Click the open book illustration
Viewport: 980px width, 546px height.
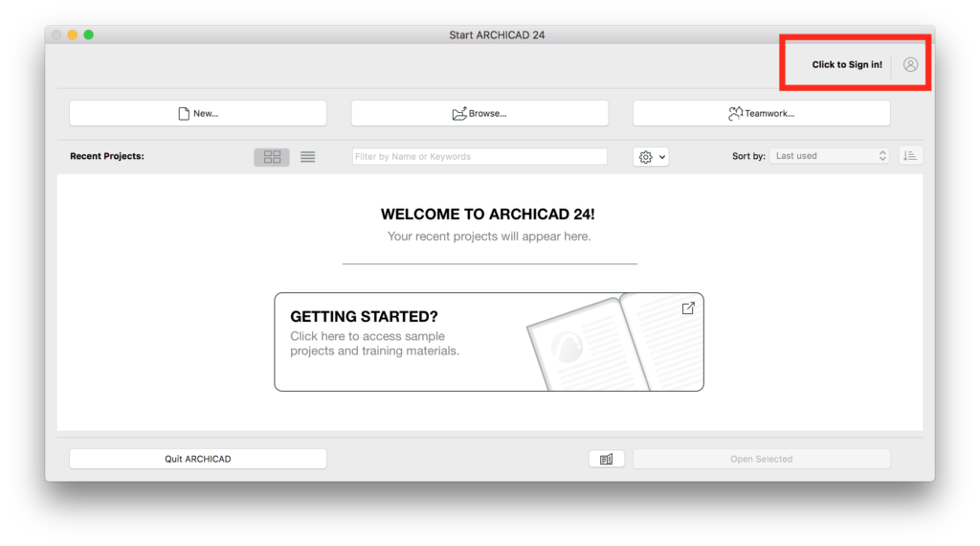[x=612, y=343]
